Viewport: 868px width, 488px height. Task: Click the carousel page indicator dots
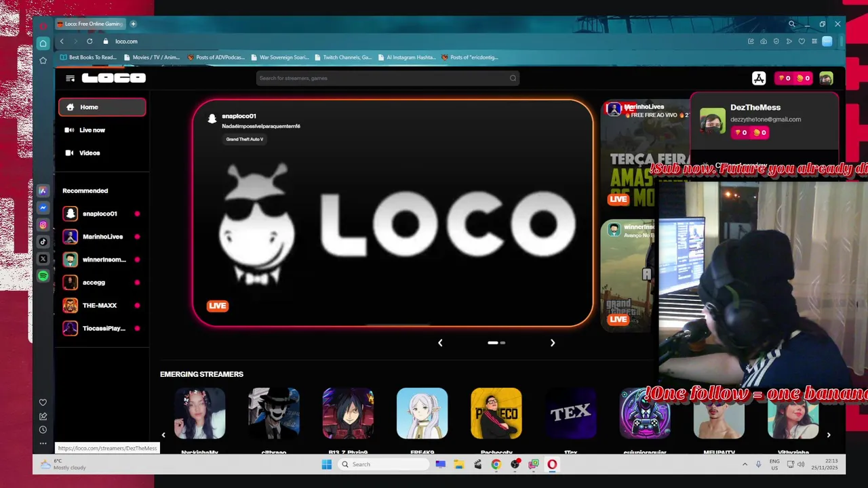(496, 343)
